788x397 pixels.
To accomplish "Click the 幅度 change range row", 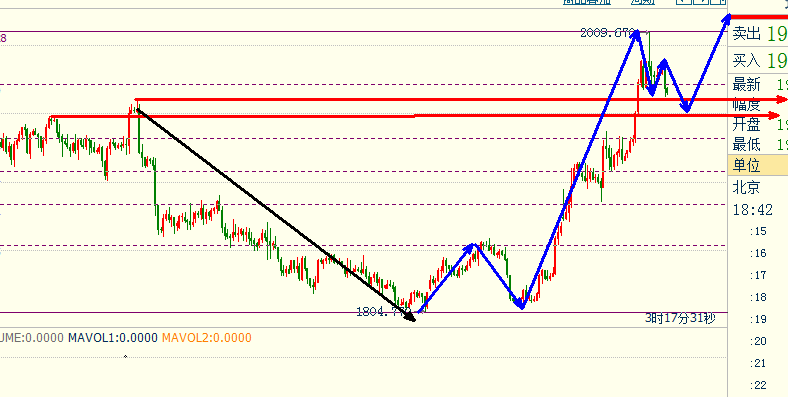I will 759,105.
